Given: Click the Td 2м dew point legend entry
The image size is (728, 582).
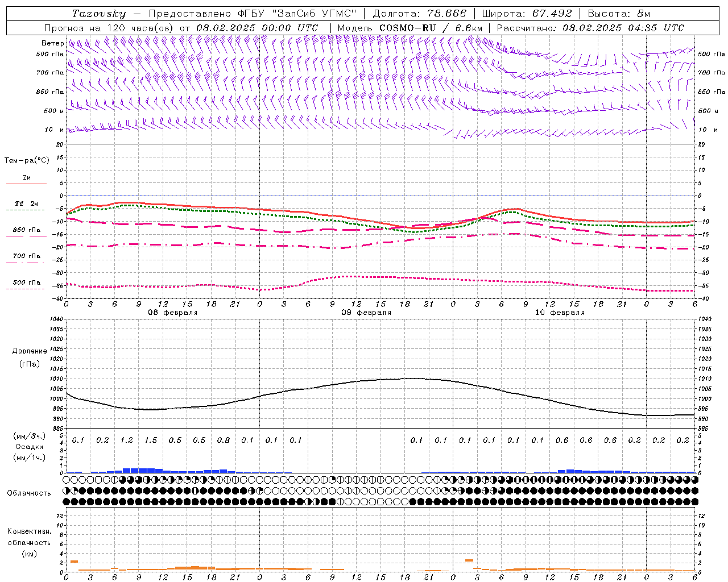Looking at the screenshot, I should [27, 203].
